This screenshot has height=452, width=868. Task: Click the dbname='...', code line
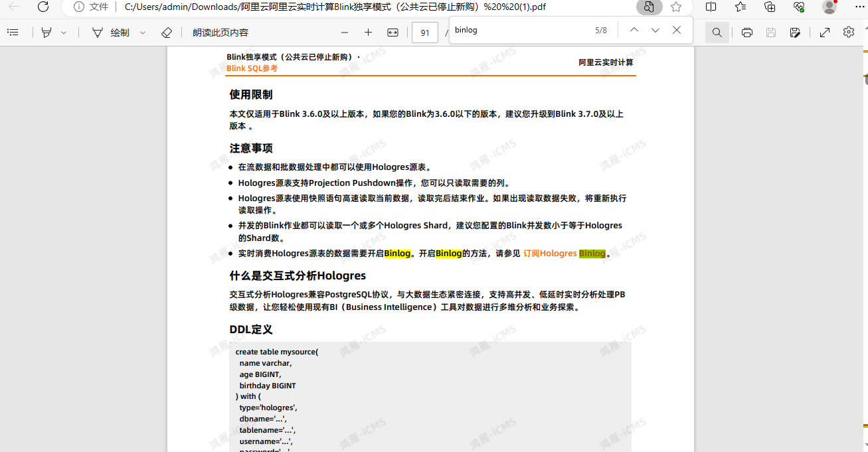click(x=263, y=419)
